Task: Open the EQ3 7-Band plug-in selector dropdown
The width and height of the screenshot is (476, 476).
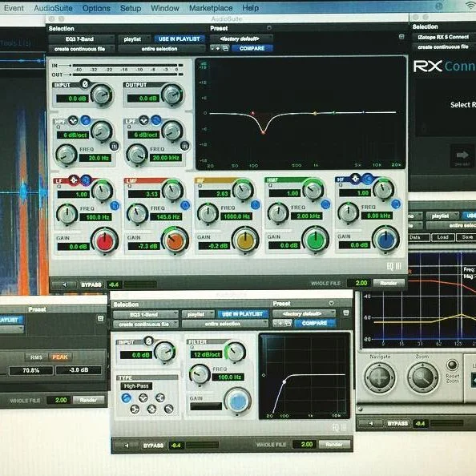Action: pyautogui.click(x=82, y=38)
